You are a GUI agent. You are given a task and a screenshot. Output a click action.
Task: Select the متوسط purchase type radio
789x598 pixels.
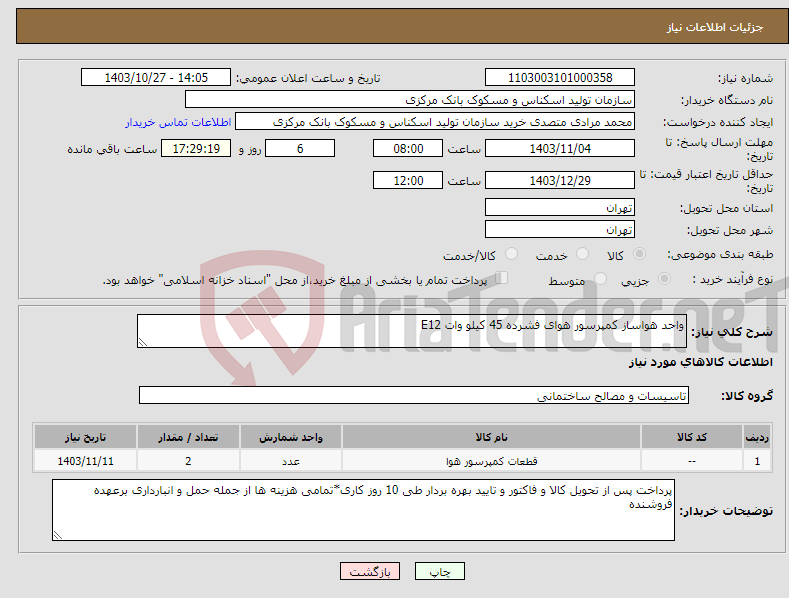(x=600, y=278)
